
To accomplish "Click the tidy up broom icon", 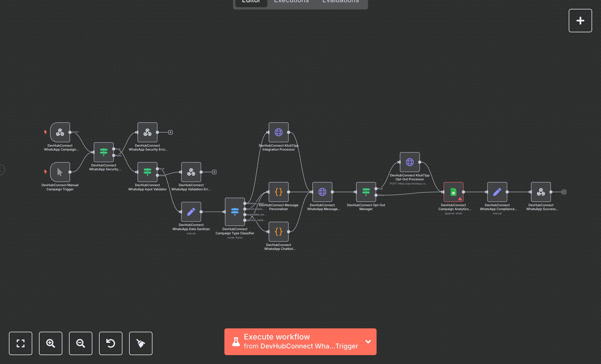I will 141,343.
